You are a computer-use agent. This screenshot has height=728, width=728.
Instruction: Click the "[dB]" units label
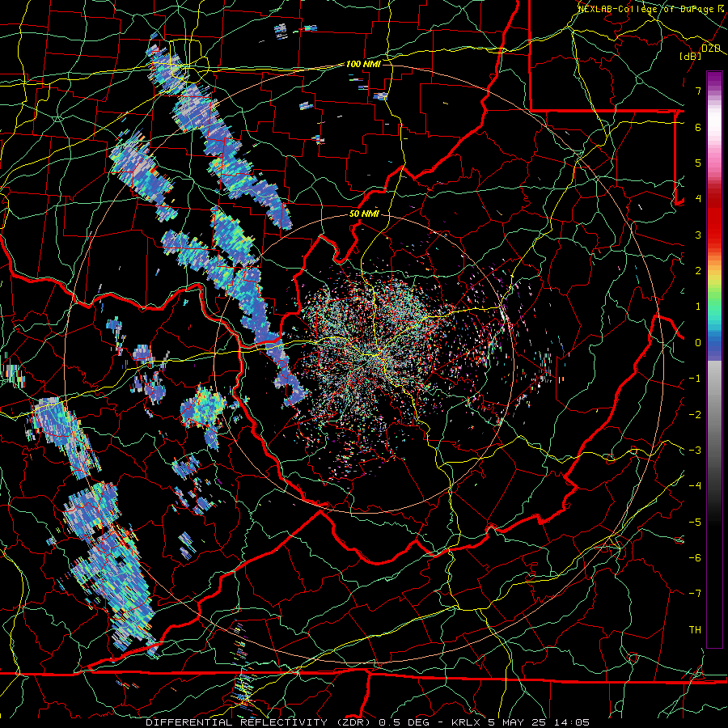pyautogui.click(x=691, y=57)
